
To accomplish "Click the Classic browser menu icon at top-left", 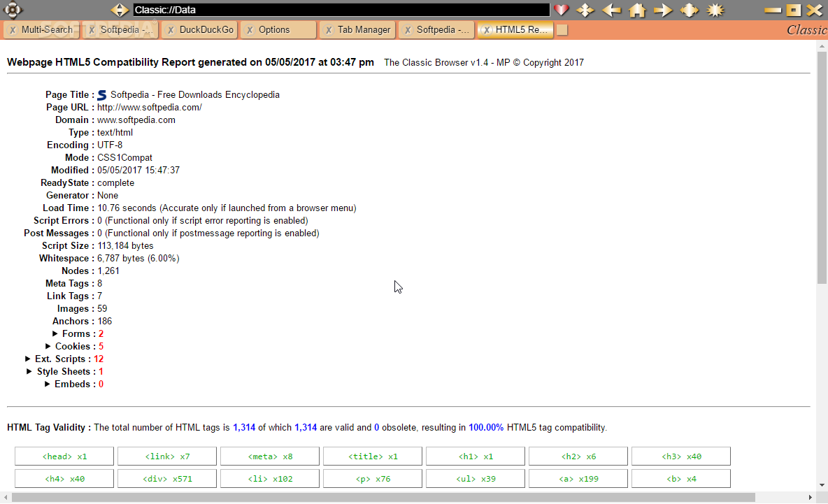I will (12, 10).
